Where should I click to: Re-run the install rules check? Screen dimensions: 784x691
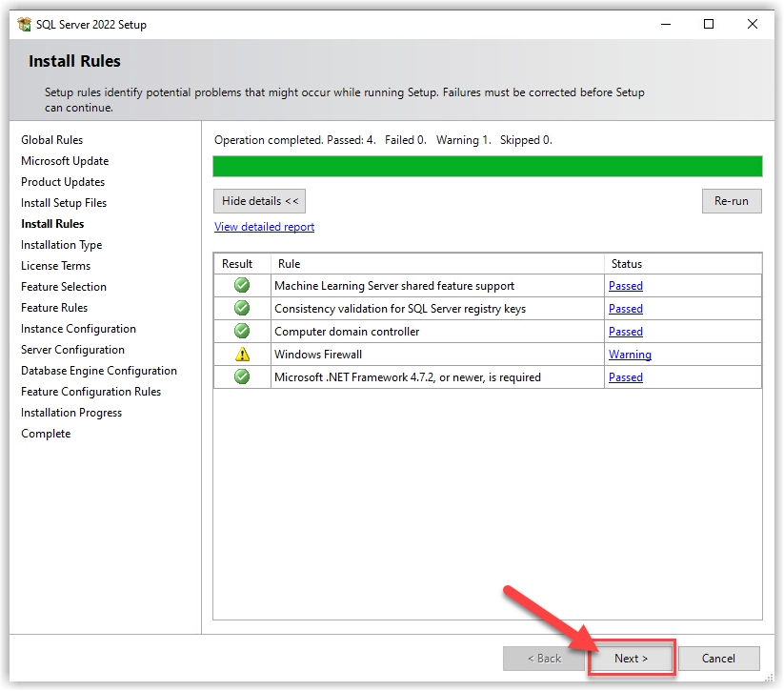coord(732,201)
